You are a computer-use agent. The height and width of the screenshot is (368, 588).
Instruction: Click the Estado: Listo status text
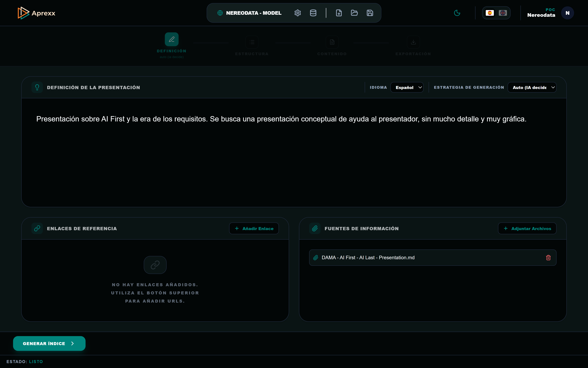pos(24,361)
